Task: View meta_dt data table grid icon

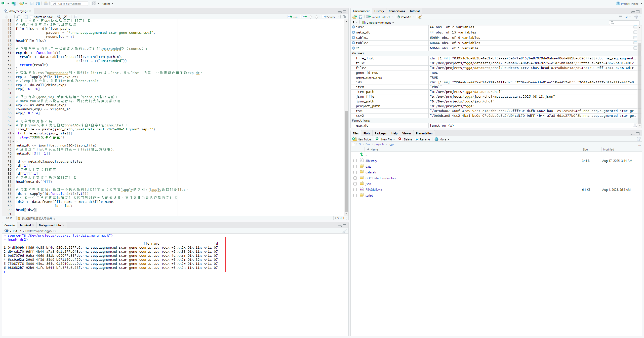Action: 635,32
